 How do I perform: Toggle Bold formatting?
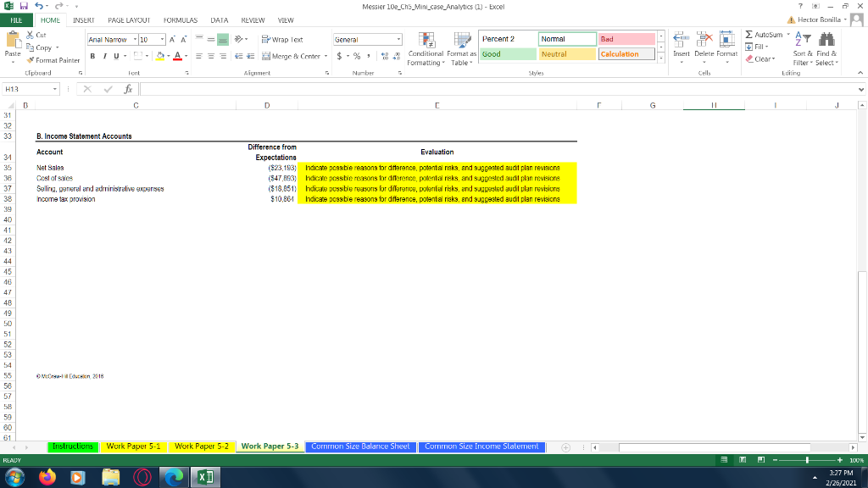point(91,56)
